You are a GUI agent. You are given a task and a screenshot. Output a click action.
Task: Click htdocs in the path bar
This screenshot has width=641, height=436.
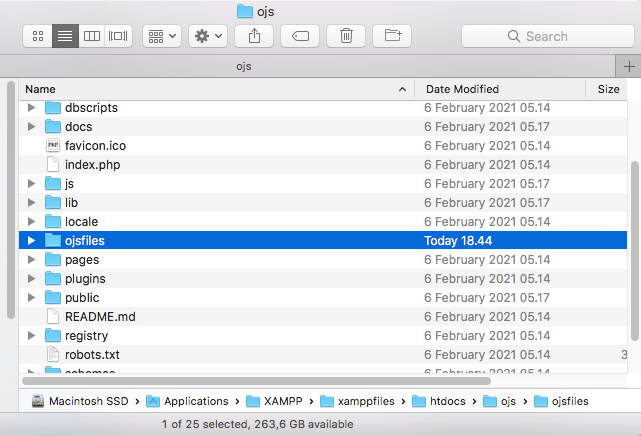pyautogui.click(x=439, y=401)
